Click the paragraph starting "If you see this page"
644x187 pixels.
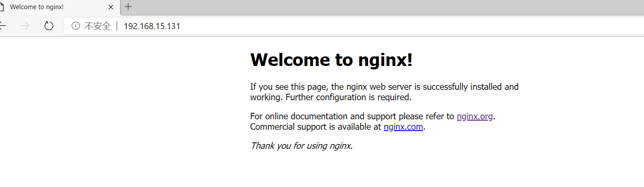coord(384,92)
